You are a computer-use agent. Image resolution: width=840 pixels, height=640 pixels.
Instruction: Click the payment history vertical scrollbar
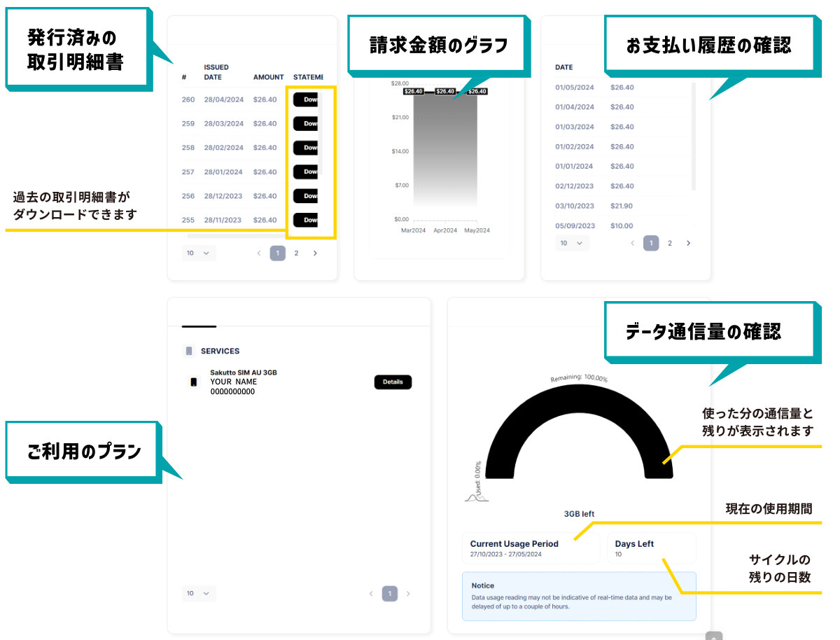click(x=694, y=137)
